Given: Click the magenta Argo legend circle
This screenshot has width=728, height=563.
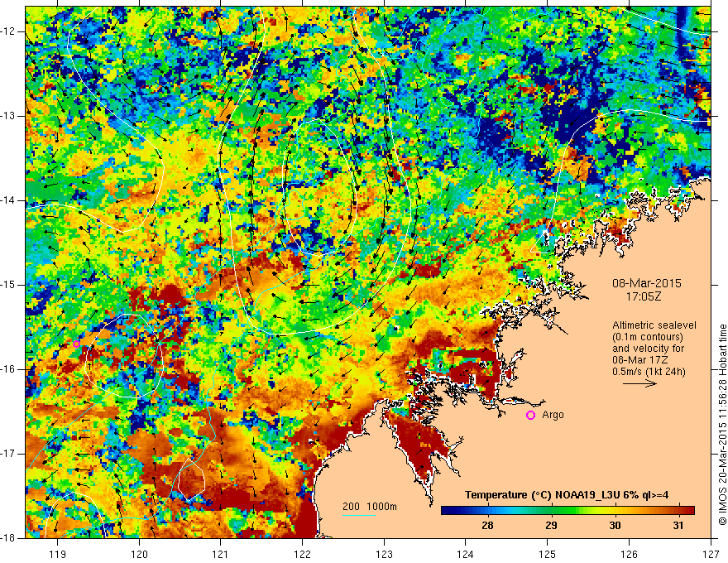Looking at the screenshot, I should [530, 416].
